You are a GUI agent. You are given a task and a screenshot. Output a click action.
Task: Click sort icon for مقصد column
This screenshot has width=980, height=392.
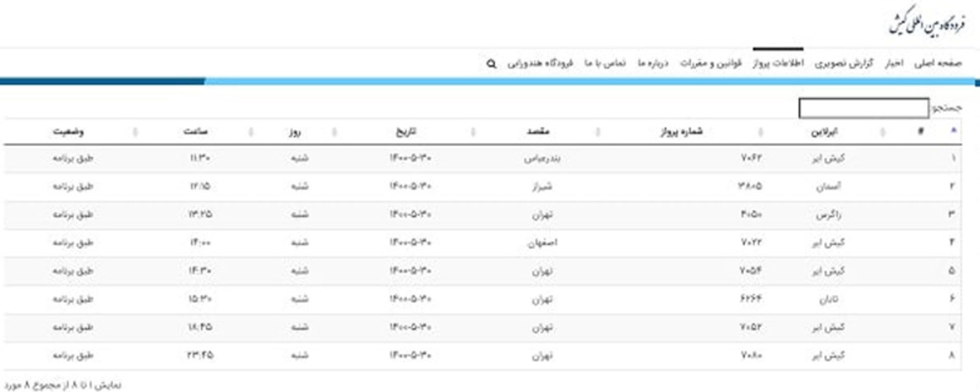(598, 132)
